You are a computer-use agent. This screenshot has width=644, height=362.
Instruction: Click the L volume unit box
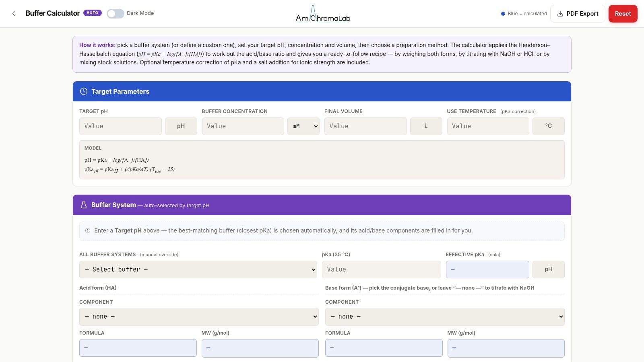point(426,126)
